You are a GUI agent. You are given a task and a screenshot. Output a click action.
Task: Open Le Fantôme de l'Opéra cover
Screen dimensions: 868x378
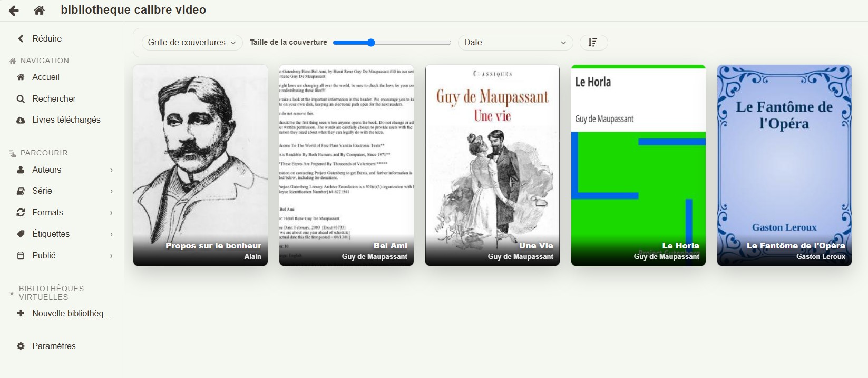784,165
